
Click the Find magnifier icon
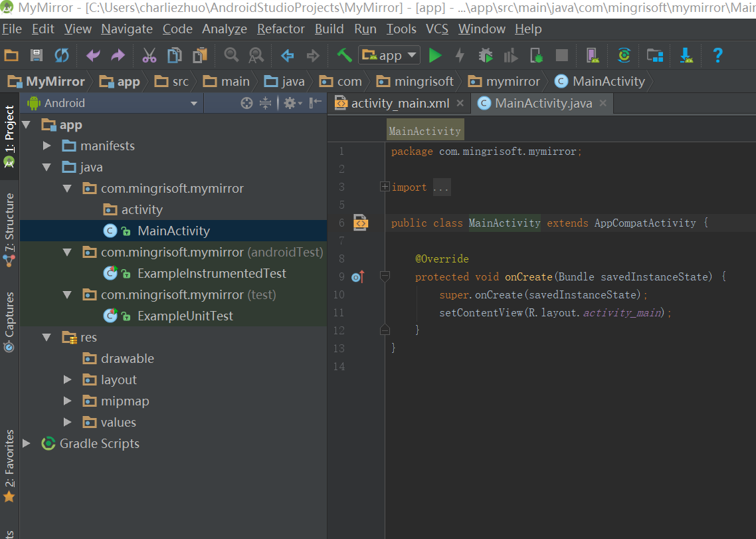[231, 55]
